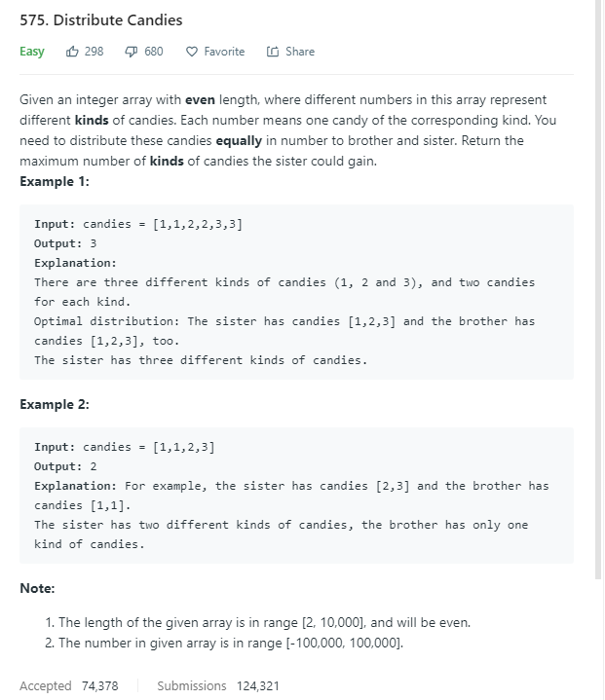Click the Share text label
The image size is (605, 700).
[300, 52]
